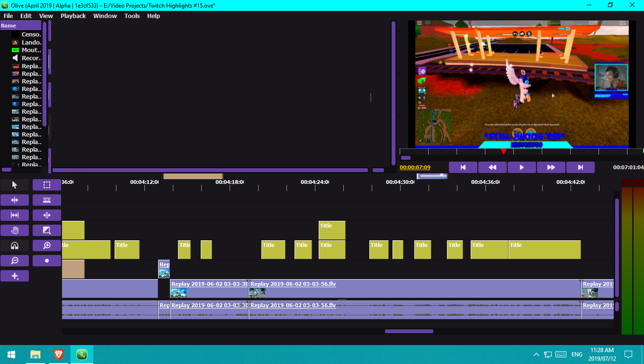This screenshot has width=644, height=364.
Task: Select the 'Lando.' media item
Action: [27, 43]
